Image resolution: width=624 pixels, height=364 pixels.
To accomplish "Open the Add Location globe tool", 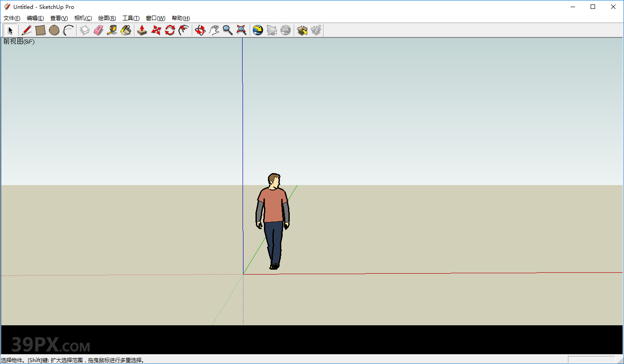I will (x=258, y=30).
